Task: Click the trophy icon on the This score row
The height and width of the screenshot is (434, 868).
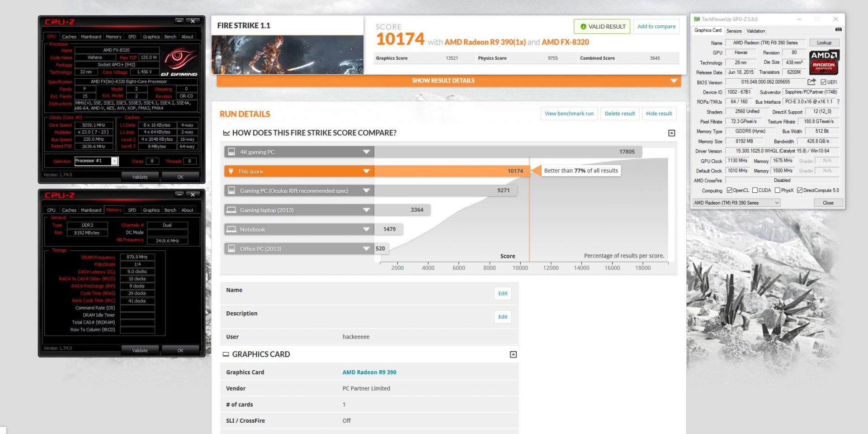Action: click(231, 171)
